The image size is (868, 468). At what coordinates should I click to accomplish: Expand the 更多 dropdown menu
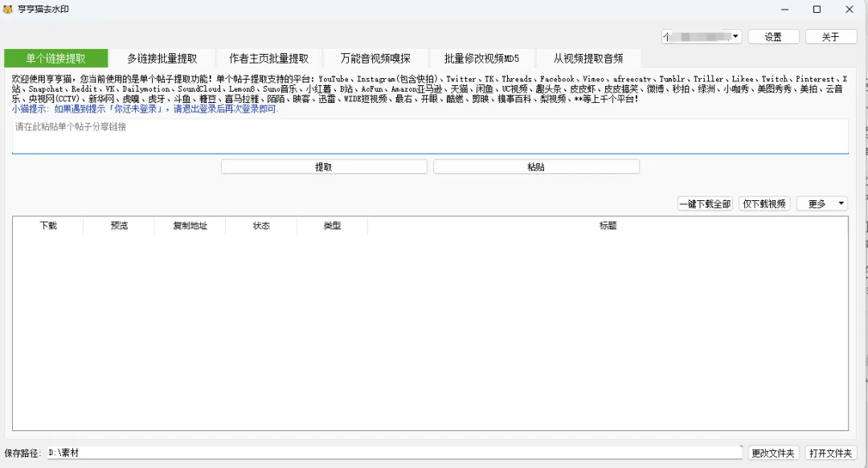[x=821, y=204]
